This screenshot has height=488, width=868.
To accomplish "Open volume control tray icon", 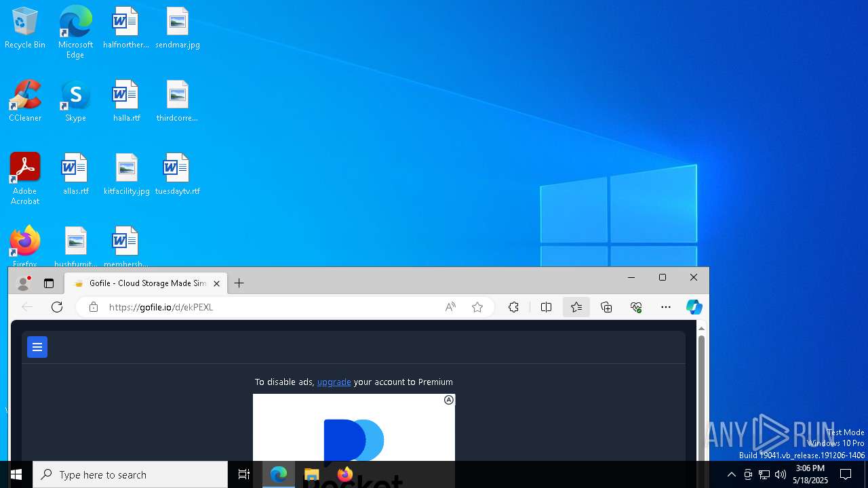I will coord(781,474).
